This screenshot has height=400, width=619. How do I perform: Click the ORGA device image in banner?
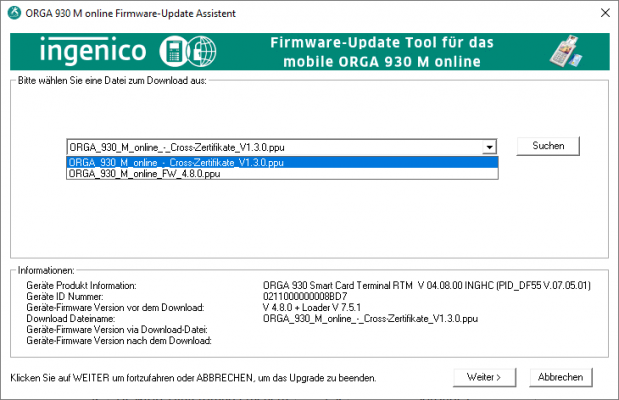pyautogui.click(x=567, y=52)
